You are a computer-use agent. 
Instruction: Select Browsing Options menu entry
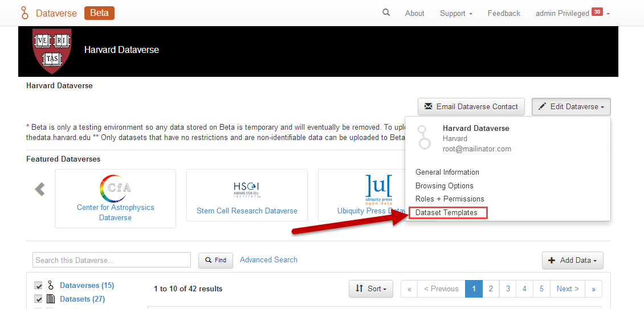pyautogui.click(x=445, y=186)
